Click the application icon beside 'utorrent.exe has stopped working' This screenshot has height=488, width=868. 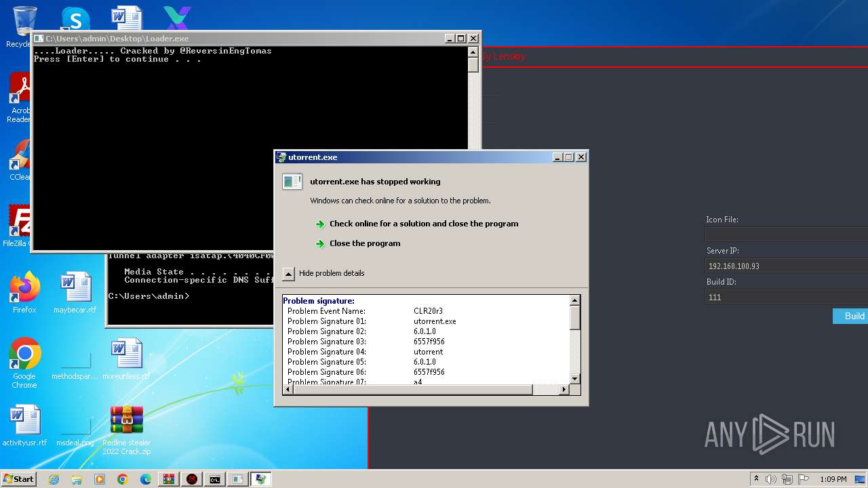click(292, 182)
